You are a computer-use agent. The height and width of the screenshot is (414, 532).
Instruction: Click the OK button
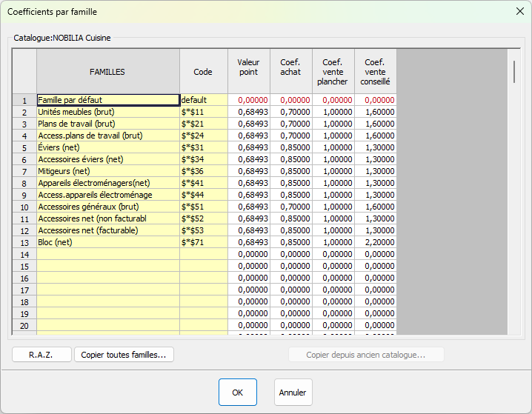(237, 393)
